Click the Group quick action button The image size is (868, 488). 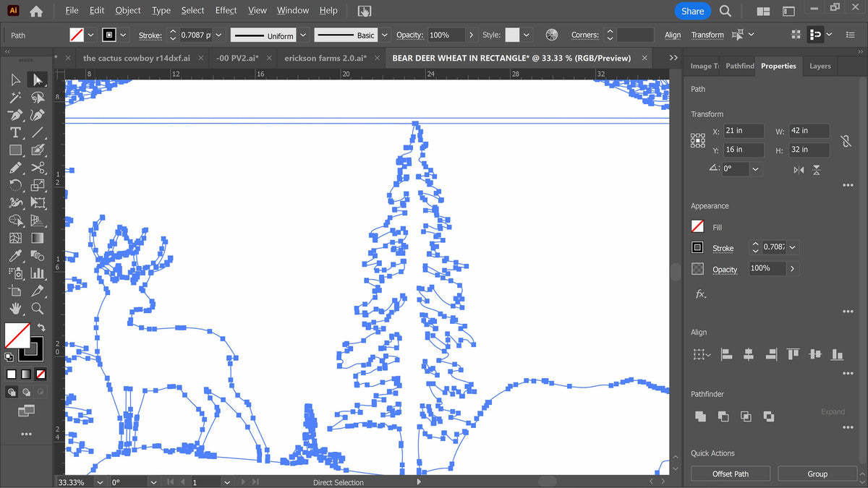tap(817, 474)
